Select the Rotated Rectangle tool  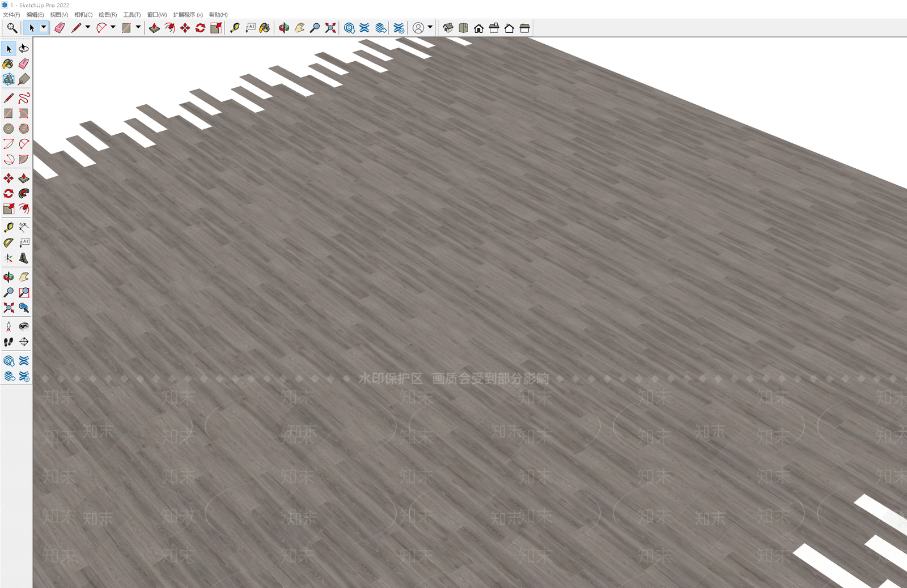pos(24,113)
